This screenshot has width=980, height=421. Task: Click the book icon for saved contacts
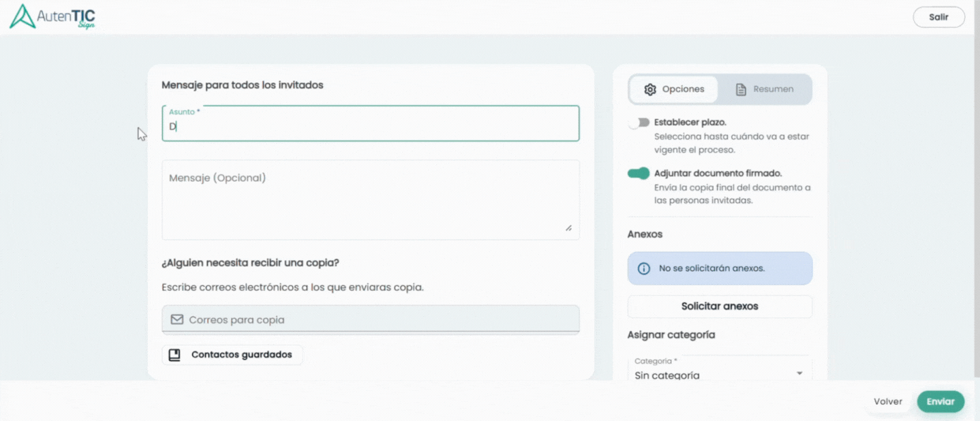tap(174, 355)
